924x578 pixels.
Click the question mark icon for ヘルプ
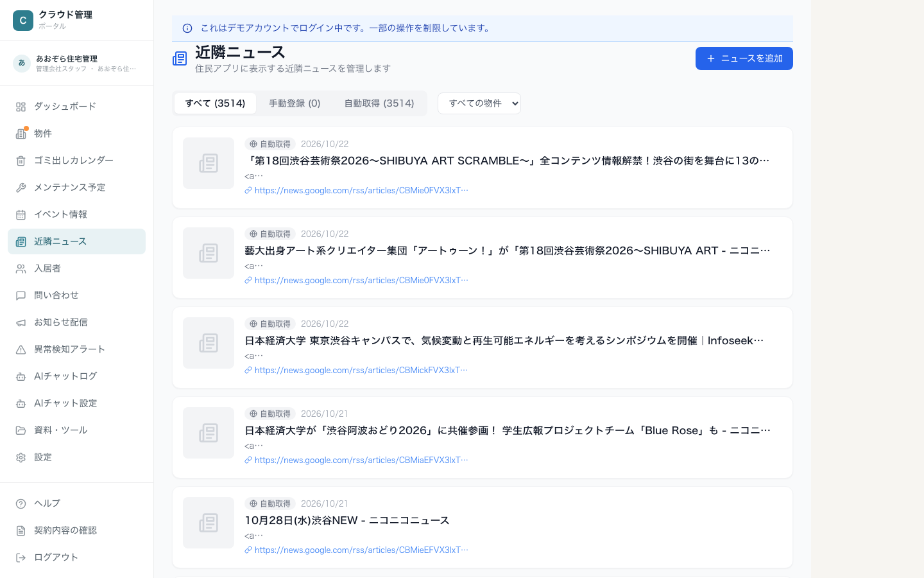(x=21, y=504)
